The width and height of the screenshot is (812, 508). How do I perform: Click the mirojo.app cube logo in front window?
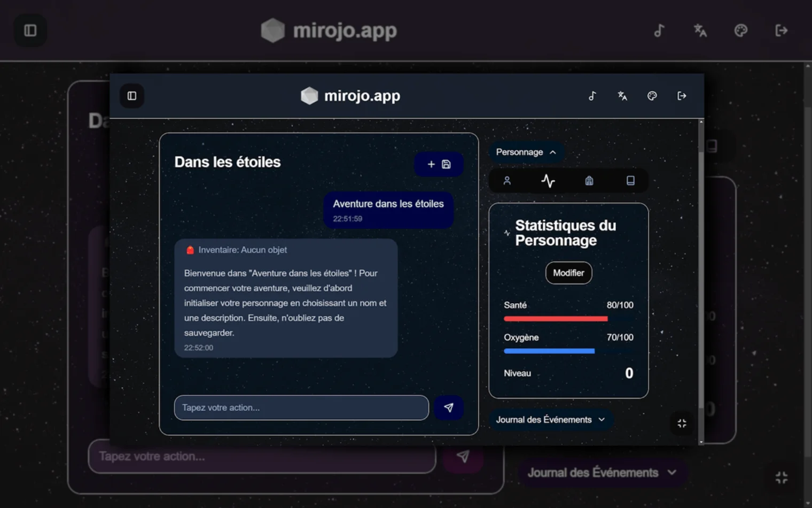click(309, 96)
